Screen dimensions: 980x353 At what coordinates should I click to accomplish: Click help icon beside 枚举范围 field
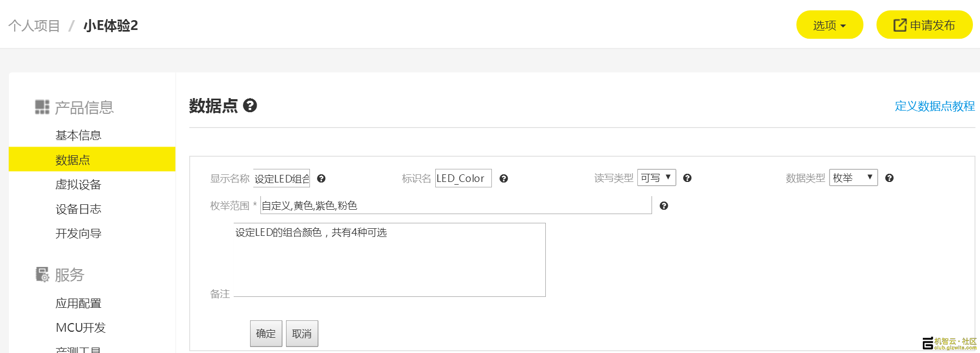(x=664, y=206)
